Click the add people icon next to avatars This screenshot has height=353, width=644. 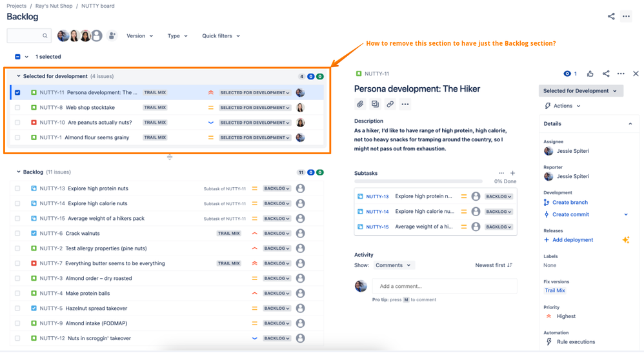[112, 35]
